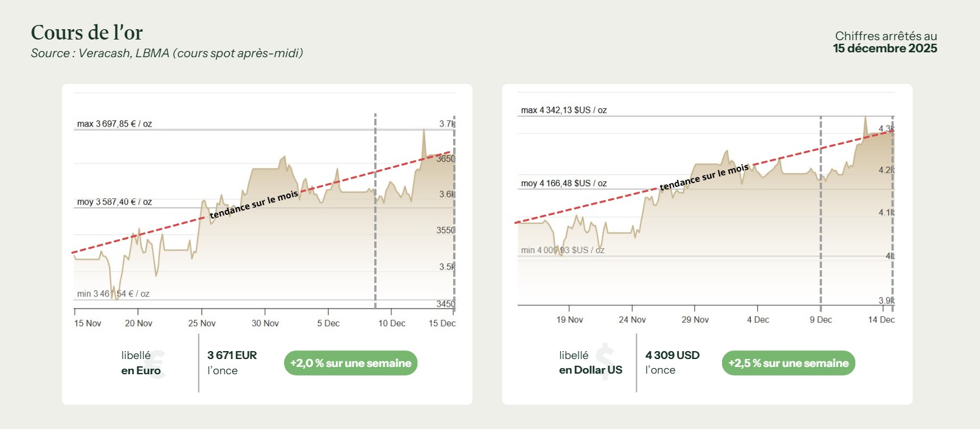Screen dimensions: 980x429
Task: Click the Veracash, LBMA source line
Action: (167, 54)
